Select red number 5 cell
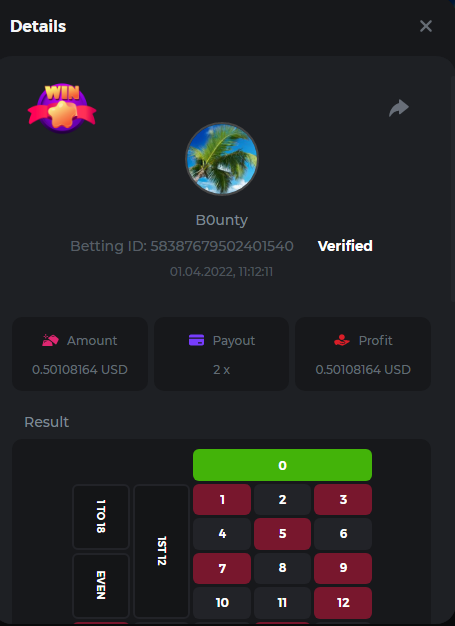The height and width of the screenshot is (626, 455). pyautogui.click(x=282, y=534)
